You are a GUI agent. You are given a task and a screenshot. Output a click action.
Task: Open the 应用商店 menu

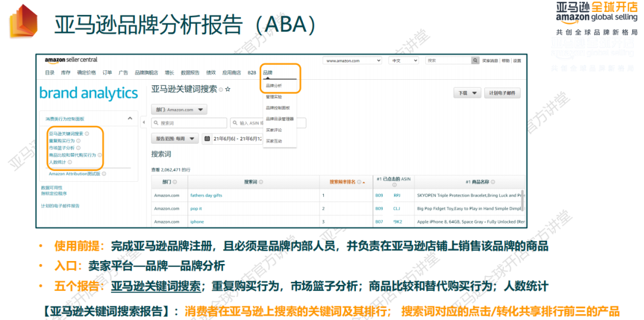click(x=231, y=73)
